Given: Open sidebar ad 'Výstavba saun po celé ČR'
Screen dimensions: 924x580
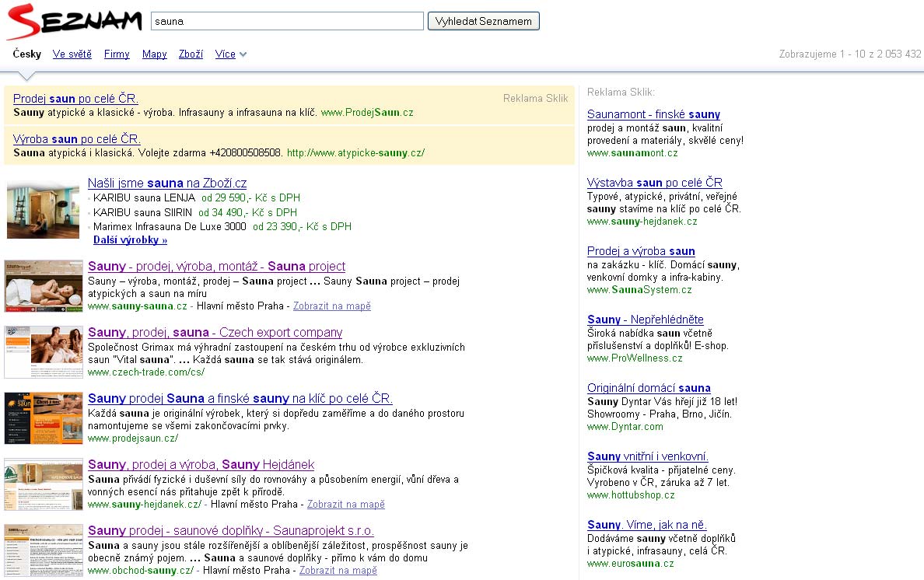Looking at the screenshot, I should coord(655,183).
